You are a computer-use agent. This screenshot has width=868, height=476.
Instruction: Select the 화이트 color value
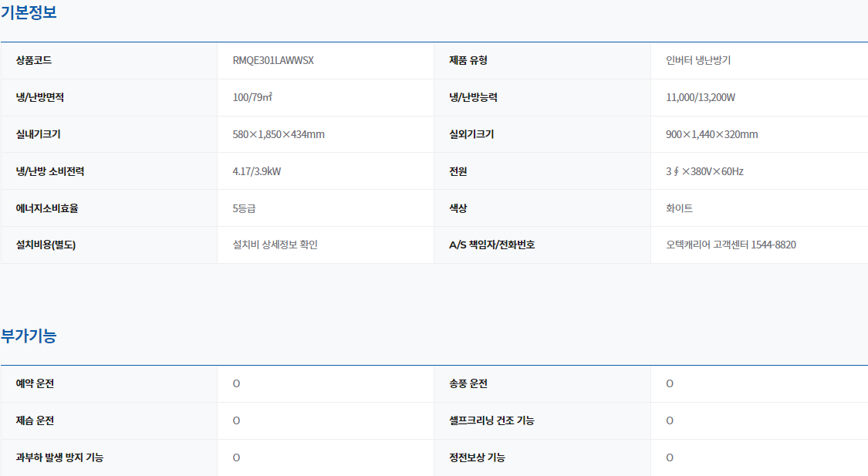(x=680, y=208)
